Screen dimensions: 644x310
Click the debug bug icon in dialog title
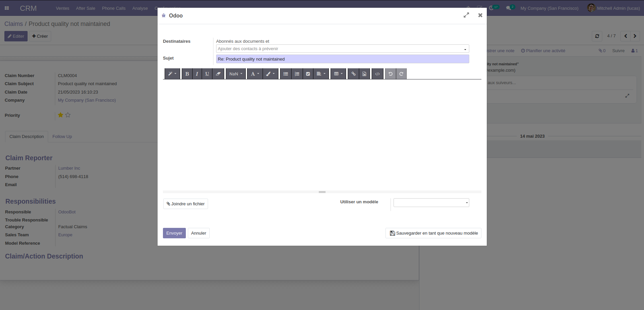[x=164, y=15]
